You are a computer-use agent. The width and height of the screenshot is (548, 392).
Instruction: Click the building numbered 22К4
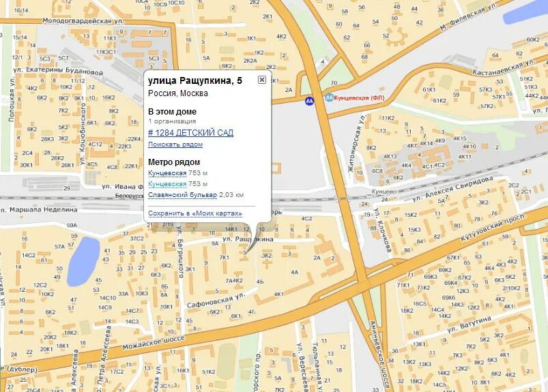134,138
